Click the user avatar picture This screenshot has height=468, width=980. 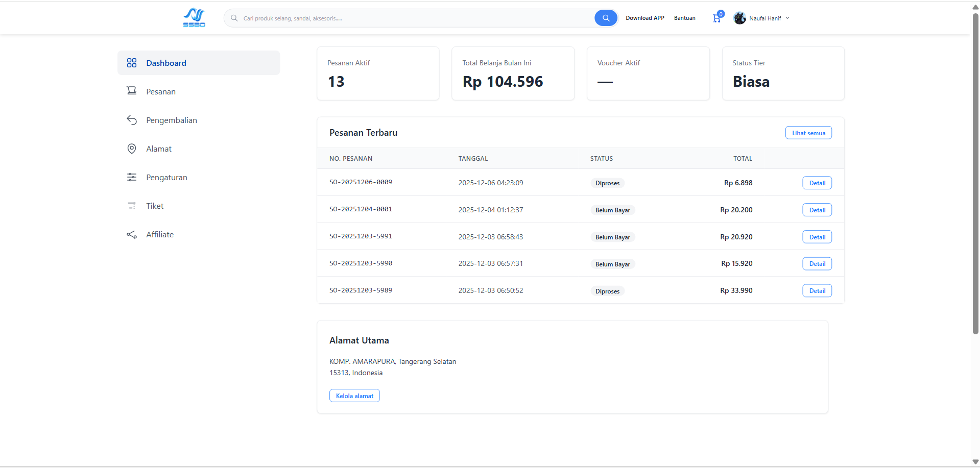[x=739, y=18]
